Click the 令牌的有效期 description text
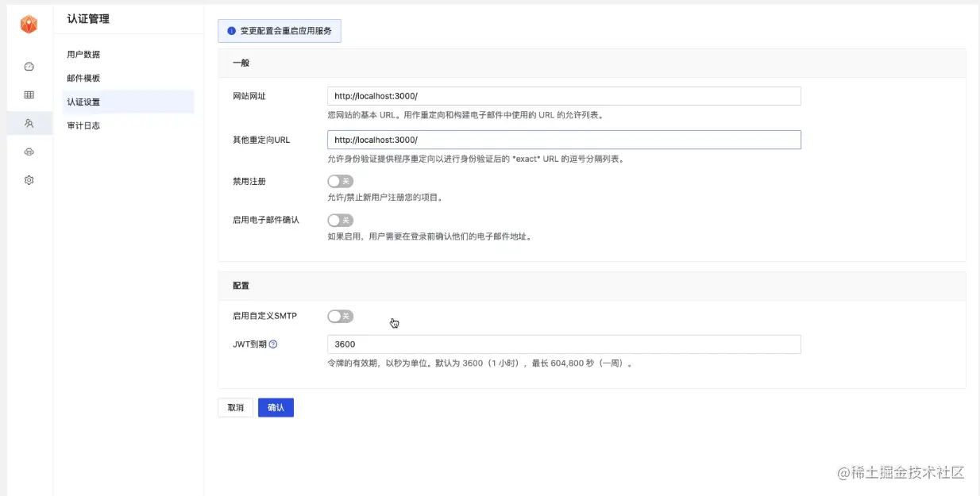This screenshot has height=496, width=980. point(480,364)
